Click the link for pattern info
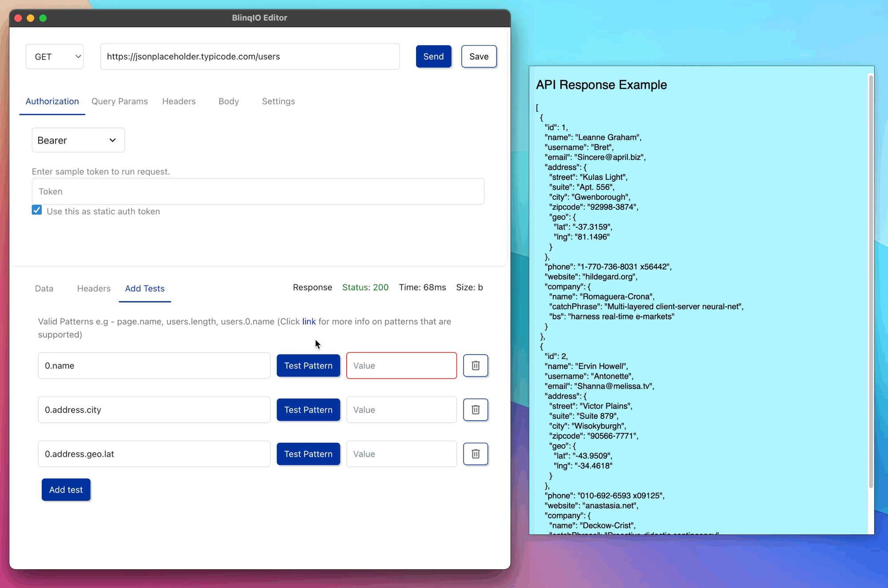The image size is (888, 588). click(308, 321)
